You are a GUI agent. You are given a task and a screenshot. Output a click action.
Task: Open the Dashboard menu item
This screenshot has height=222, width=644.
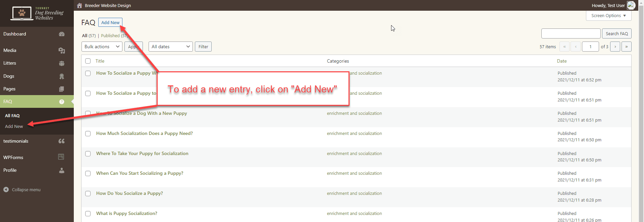pos(37,34)
